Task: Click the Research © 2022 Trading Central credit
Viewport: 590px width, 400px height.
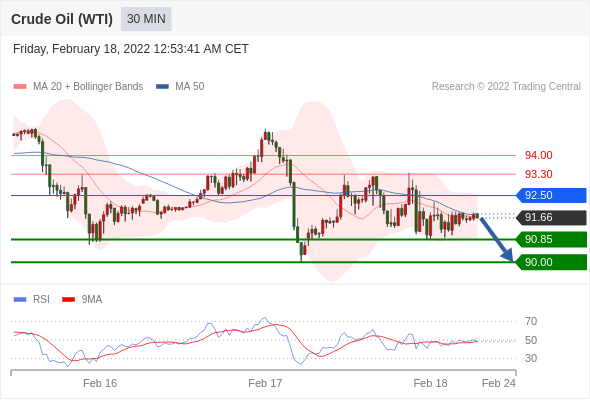Action: (x=506, y=87)
